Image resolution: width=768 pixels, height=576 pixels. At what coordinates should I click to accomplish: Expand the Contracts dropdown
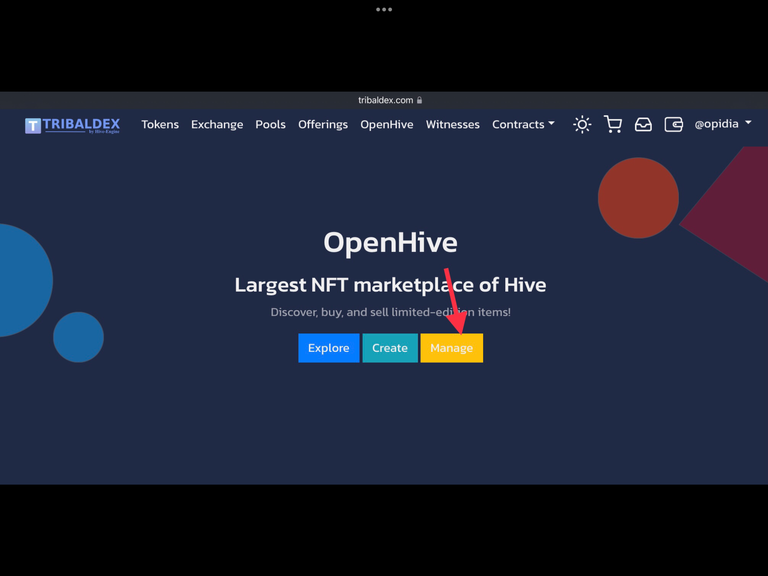point(523,124)
